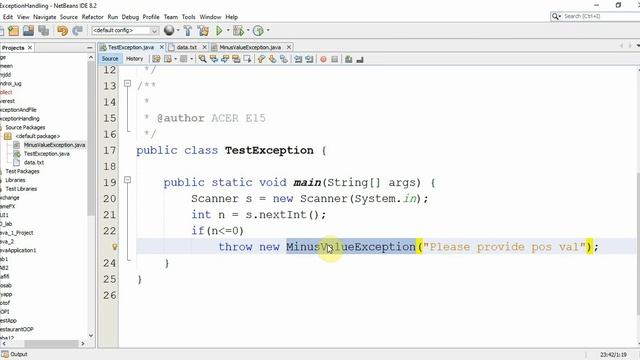Viewport: 640px width, 360px height.
Task: Collapse the Javadoc comment fold at line 13
Action: 127,83
